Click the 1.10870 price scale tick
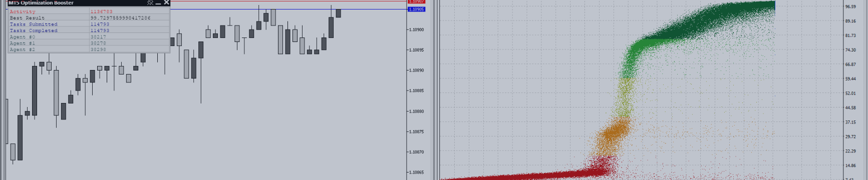Image resolution: width=868 pixels, height=180 pixels. (x=417, y=152)
